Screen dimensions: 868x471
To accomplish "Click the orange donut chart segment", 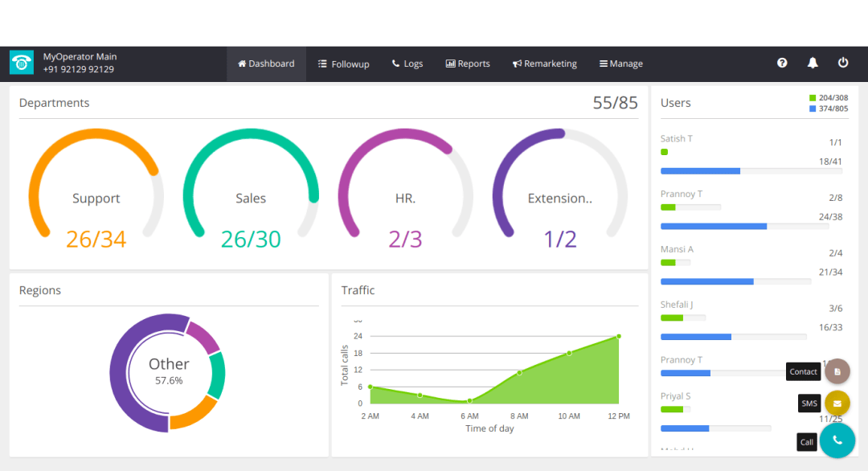I will click(193, 415).
